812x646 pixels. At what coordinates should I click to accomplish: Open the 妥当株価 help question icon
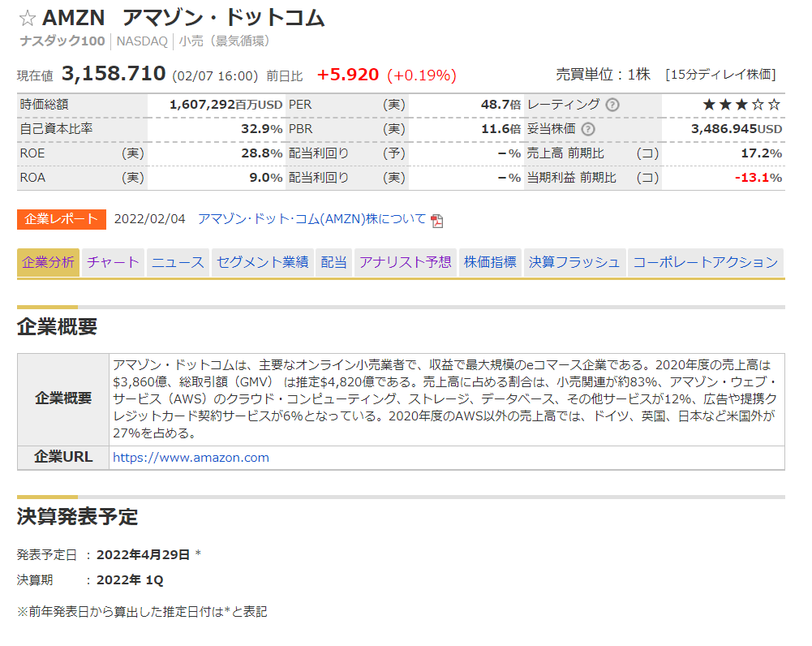coord(588,130)
